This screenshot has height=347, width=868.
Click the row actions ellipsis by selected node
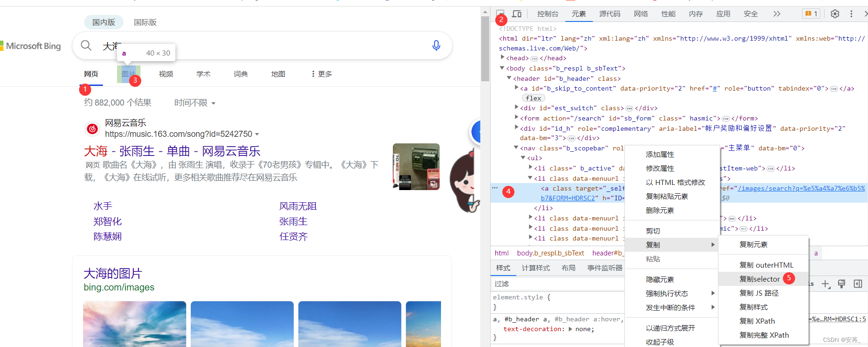tap(494, 188)
